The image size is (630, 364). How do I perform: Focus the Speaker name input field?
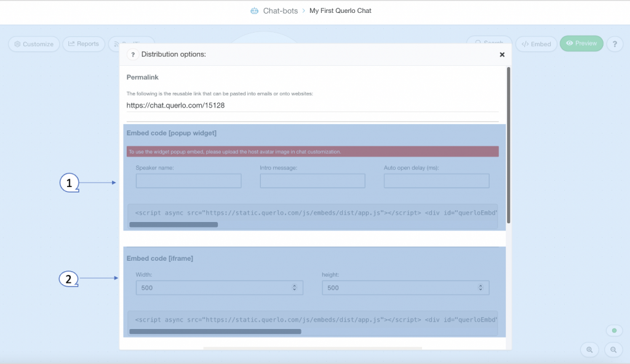tap(188, 181)
